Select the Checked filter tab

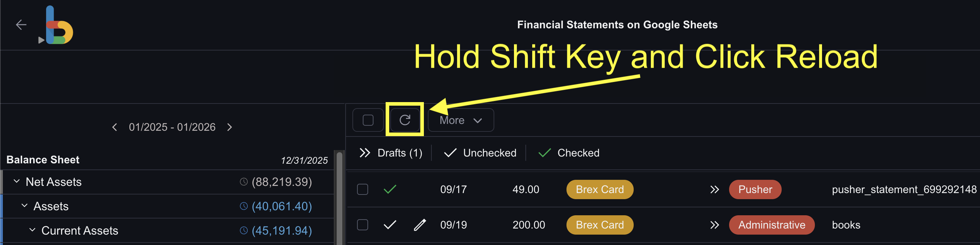[x=578, y=153]
